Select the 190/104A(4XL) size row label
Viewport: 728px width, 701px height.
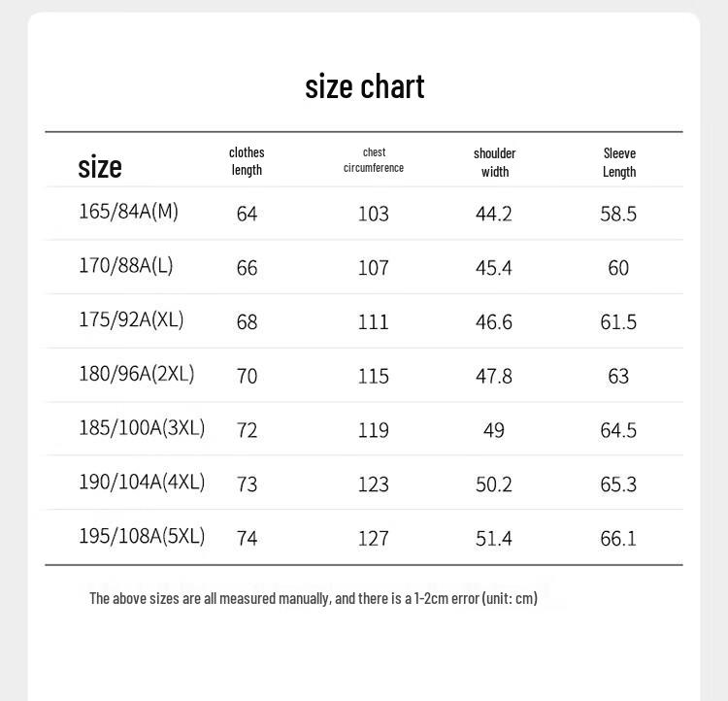pos(142,482)
